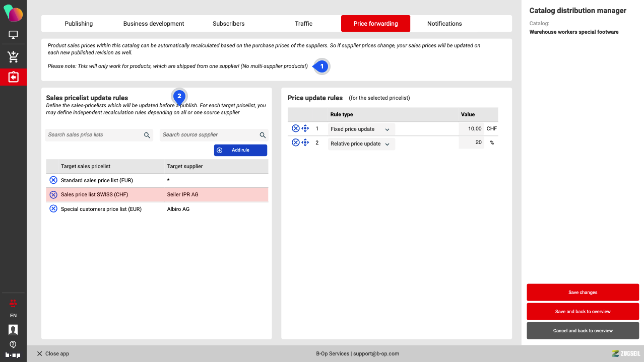
Task: Switch language via EN selector
Action: [x=13, y=316]
